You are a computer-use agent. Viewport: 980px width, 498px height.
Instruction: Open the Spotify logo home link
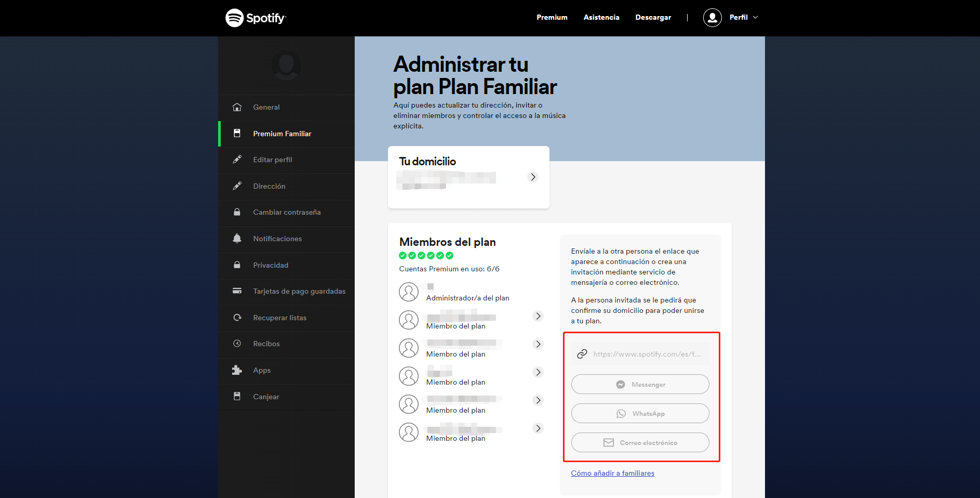(x=256, y=18)
